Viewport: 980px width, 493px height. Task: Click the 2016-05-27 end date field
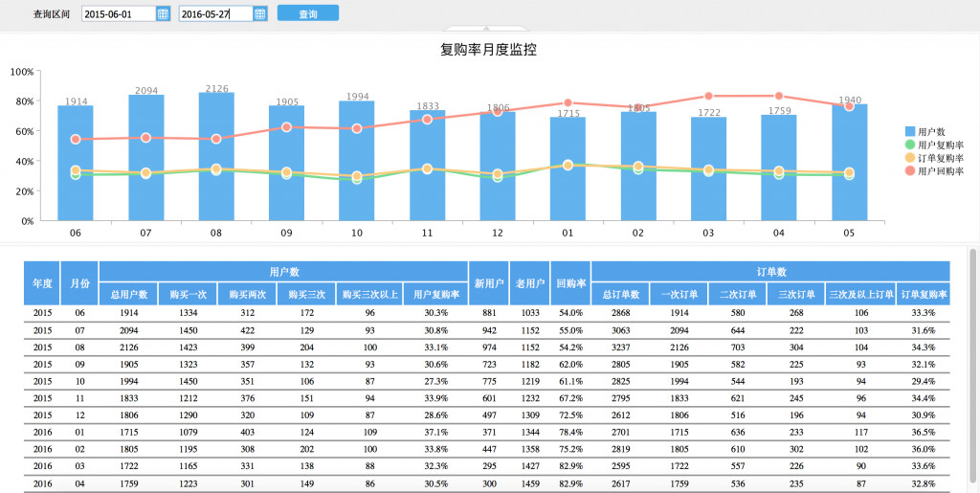pos(215,14)
